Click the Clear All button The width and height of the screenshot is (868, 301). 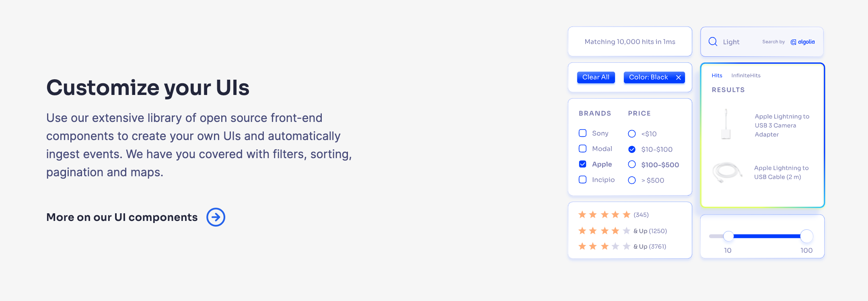pos(596,77)
